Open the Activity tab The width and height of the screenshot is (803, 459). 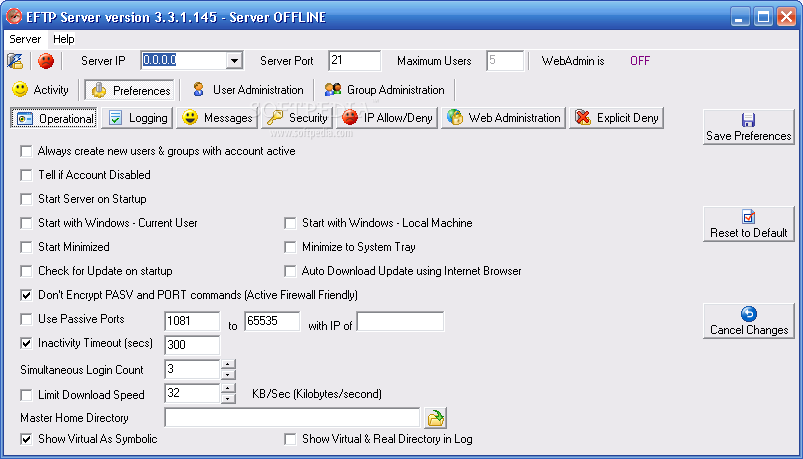tap(40, 90)
